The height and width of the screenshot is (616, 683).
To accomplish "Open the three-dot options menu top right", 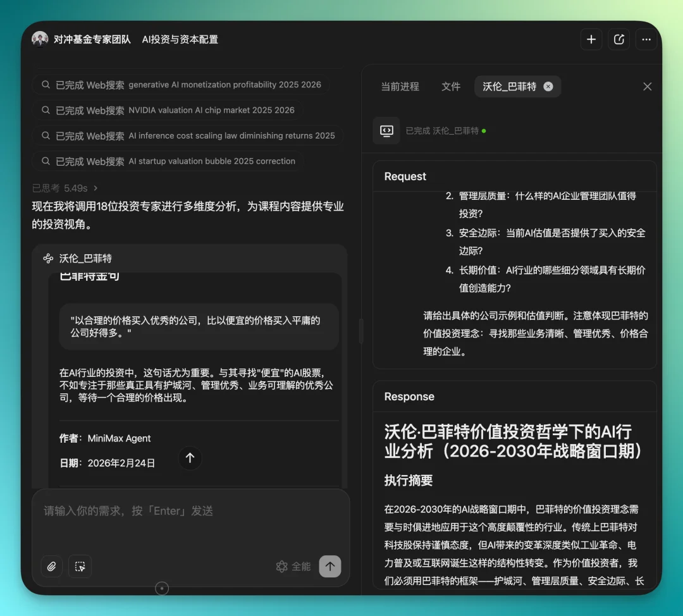I will click(x=646, y=39).
